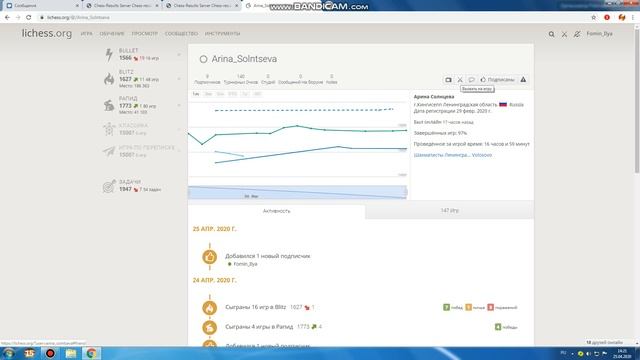This screenshot has width=640, height=360.
Task: Open Турнирных Очков count
Action: 241,79
